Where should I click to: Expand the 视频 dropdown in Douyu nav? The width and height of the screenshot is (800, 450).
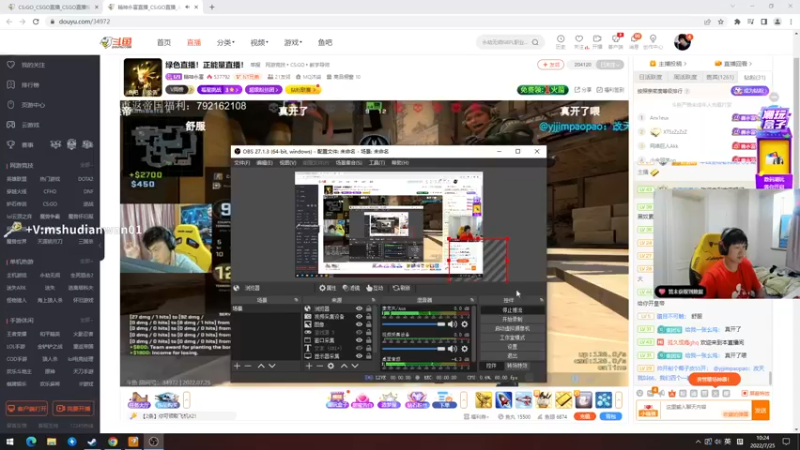259,42
